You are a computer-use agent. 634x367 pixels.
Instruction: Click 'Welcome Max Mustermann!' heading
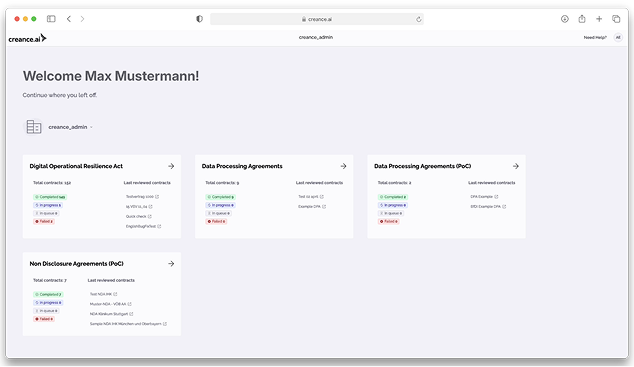tap(111, 76)
